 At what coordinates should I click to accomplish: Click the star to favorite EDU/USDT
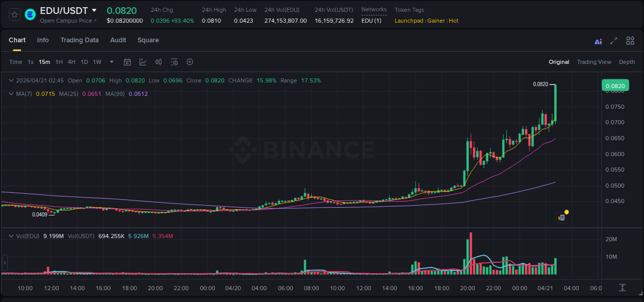(x=14, y=14)
